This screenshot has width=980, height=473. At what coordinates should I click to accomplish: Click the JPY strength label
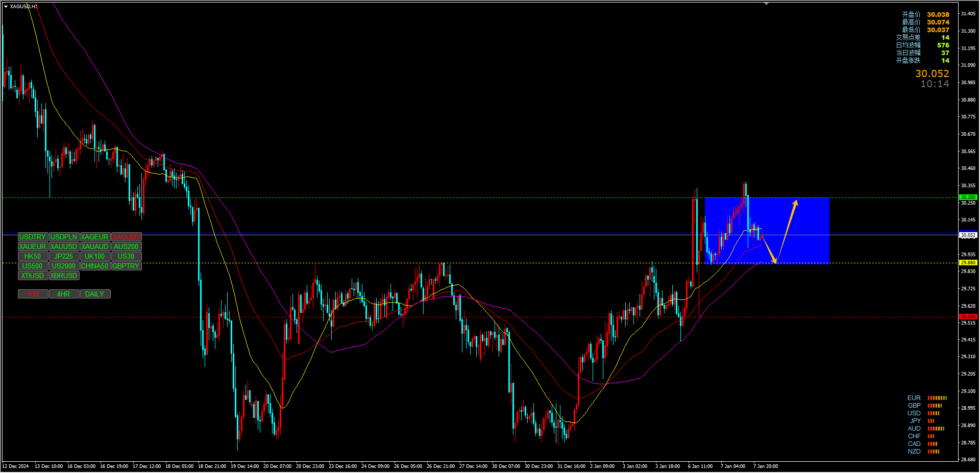[915, 421]
